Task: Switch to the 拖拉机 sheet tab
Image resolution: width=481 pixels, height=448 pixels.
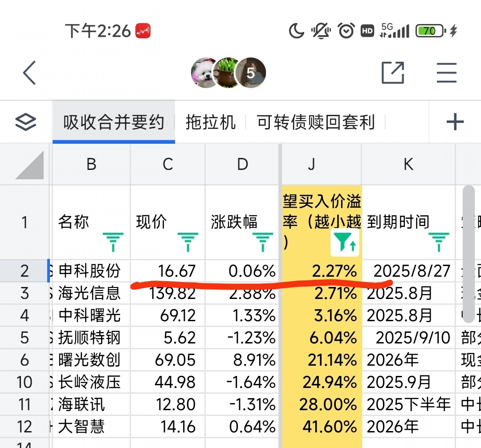Action: [x=210, y=121]
